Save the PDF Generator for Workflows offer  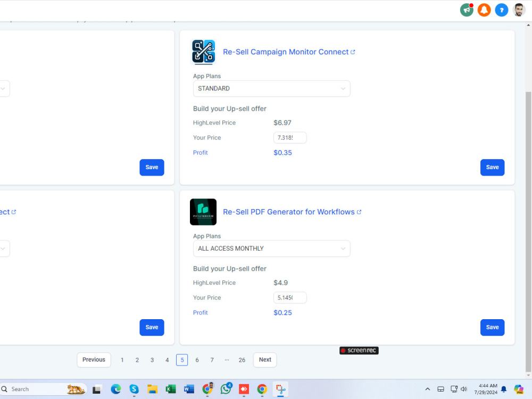coord(492,327)
